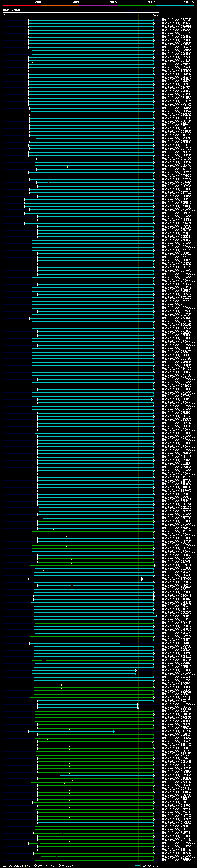This screenshot has width=197, height=868.
Task: Click the UniRef100_B9RQQ7 hit label
Action: 177,579
